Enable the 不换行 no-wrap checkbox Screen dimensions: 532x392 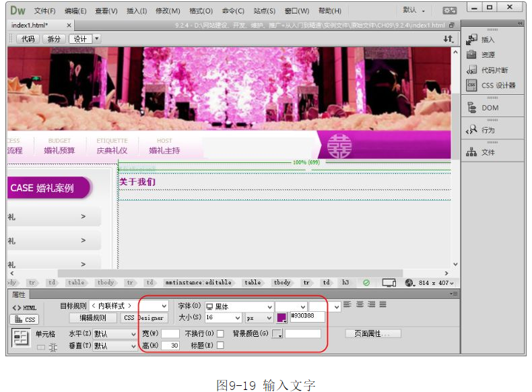click(x=220, y=333)
